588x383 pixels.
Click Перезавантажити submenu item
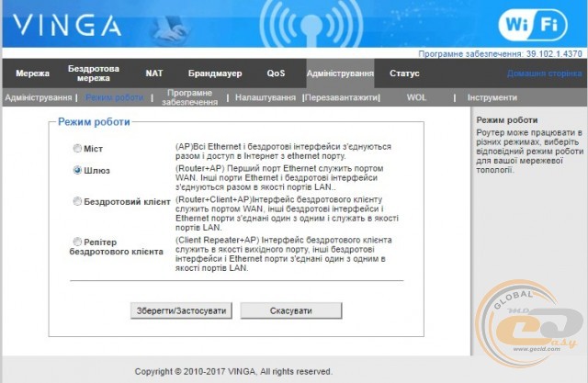(x=342, y=97)
